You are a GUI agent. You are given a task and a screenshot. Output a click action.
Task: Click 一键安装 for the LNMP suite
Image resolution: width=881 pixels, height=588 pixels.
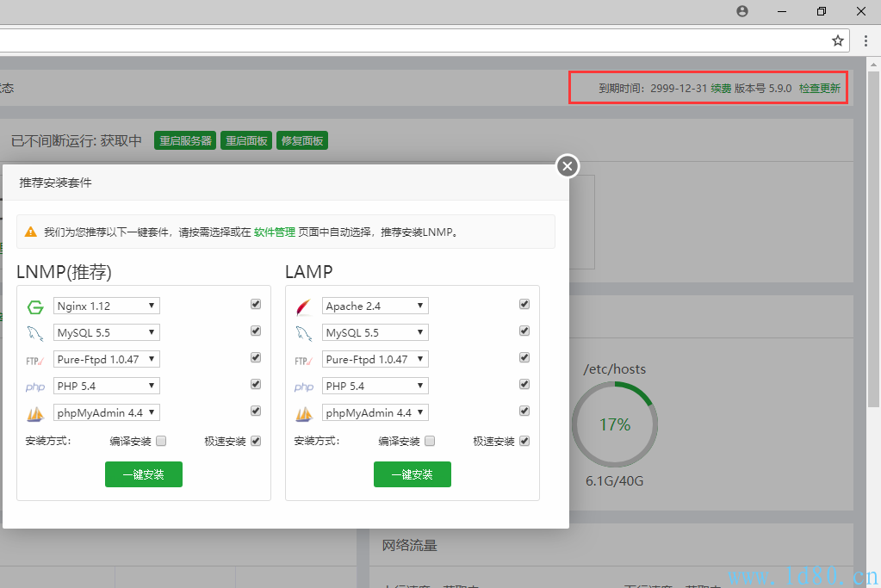pyautogui.click(x=144, y=474)
